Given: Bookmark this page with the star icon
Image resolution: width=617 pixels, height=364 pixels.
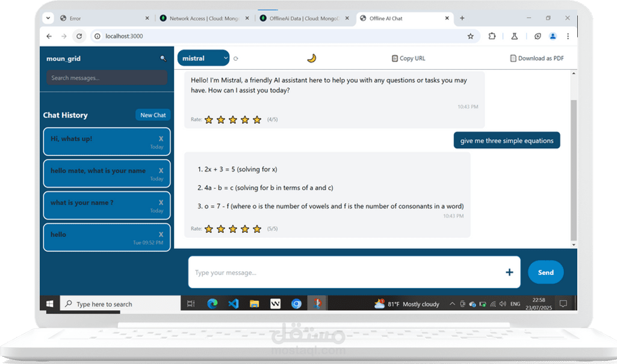Looking at the screenshot, I should [471, 36].
